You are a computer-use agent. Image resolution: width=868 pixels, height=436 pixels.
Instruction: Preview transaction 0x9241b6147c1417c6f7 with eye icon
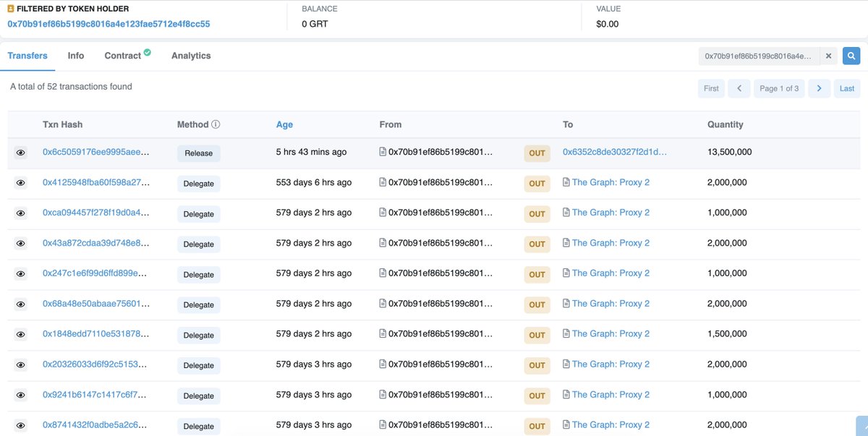[x=20, y=396]
